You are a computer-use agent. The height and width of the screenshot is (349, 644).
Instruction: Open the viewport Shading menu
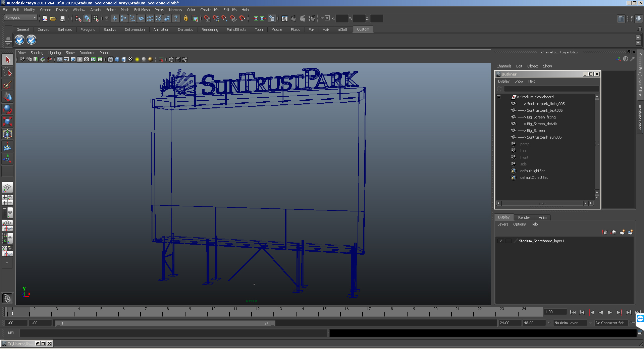37,53
